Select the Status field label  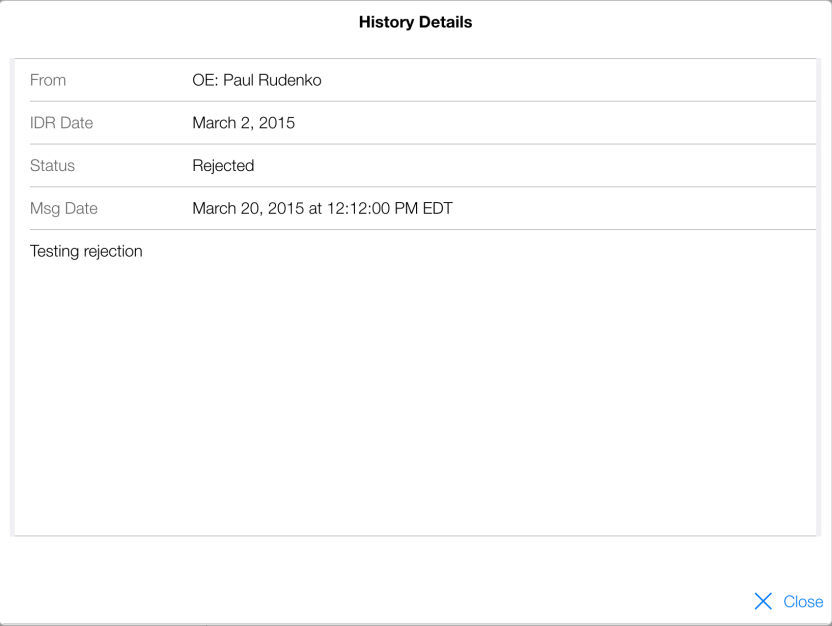pos(52,166)
